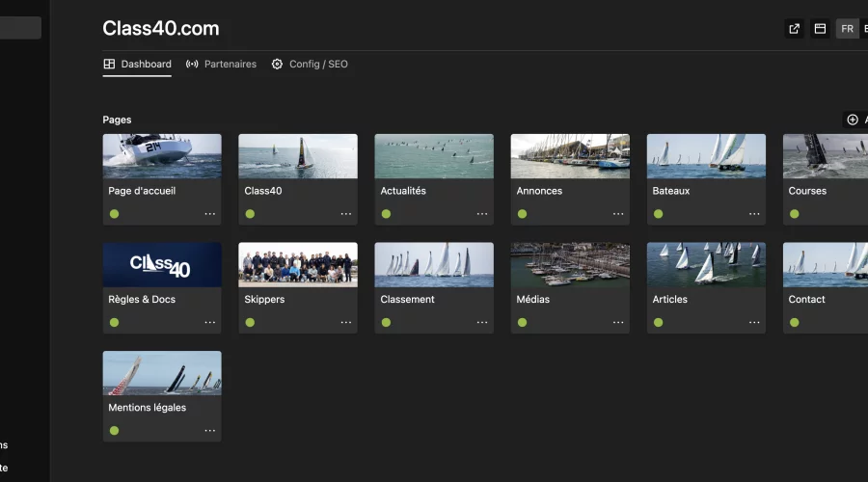
Task: Open the Règles & Docs logo thumbnail
Action: 162,264
